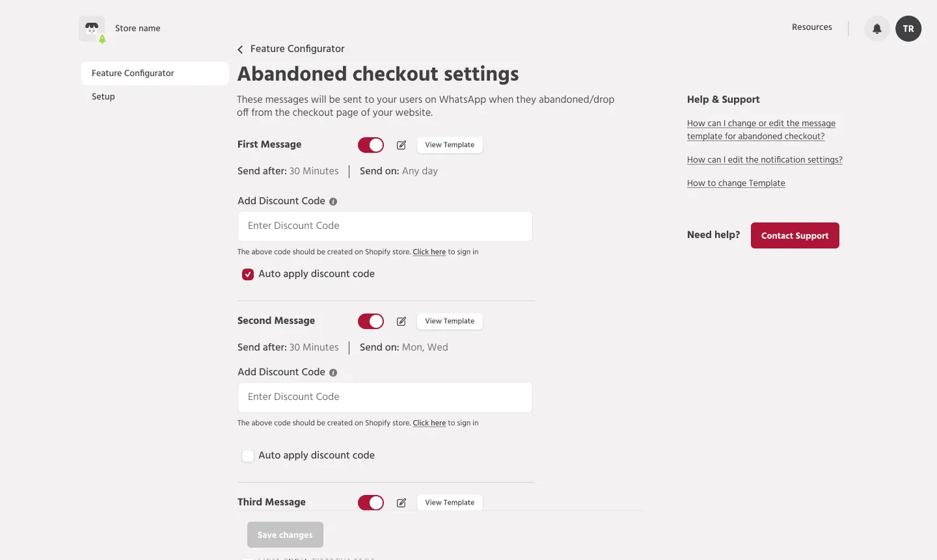Check second Auto apply discount code
The height and width of the screenshot is (560, 937).
[248, 456]
